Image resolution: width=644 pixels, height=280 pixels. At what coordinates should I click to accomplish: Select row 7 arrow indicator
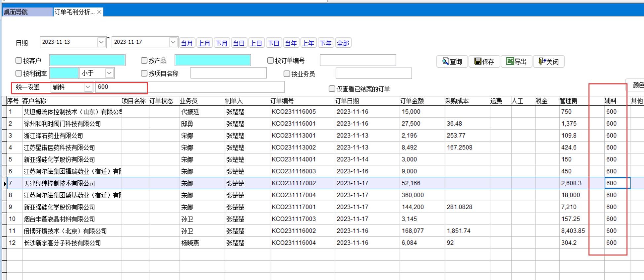[x=5, y=183]
